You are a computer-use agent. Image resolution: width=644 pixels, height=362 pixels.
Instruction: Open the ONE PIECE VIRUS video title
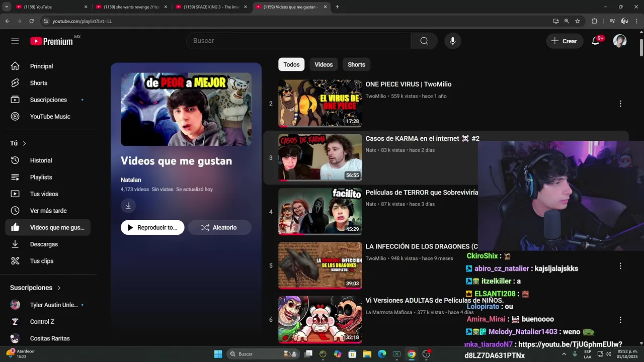click(x=409, y=84)
